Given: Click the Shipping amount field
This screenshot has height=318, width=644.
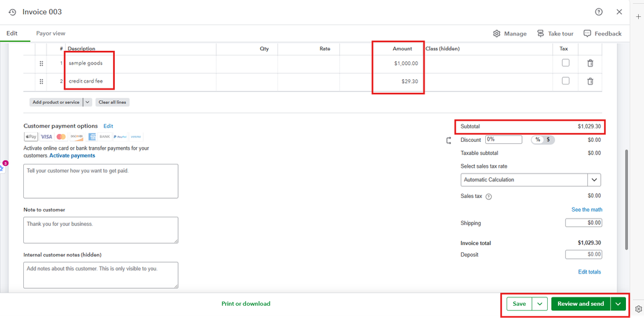Looking at the screenshot, I should [x=583, y=223].
